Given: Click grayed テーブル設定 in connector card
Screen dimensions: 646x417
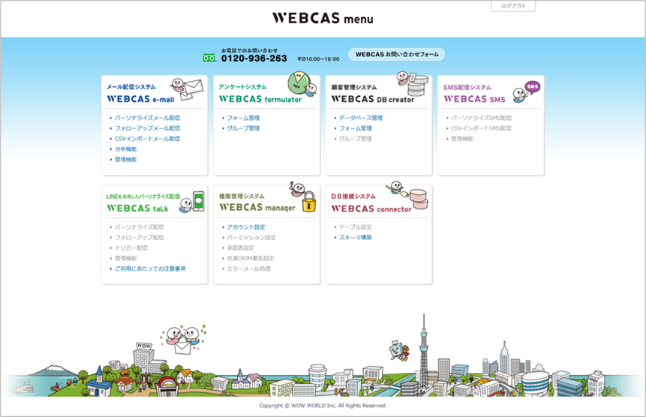Looking at the screenshot, I should pyautogui.click(x=355, y=227).
